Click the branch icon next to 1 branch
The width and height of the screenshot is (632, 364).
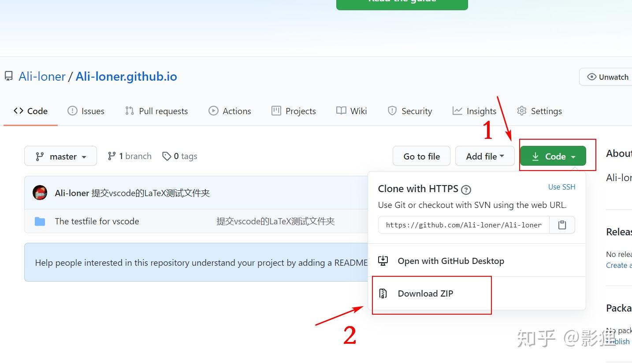112,156
